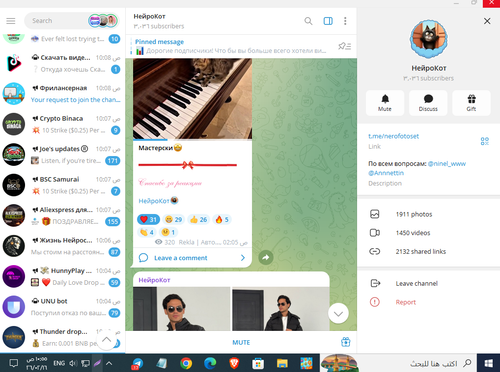Click the НейроКот channel header title
This screenshot has width=500, height=372.
[149, 16]
